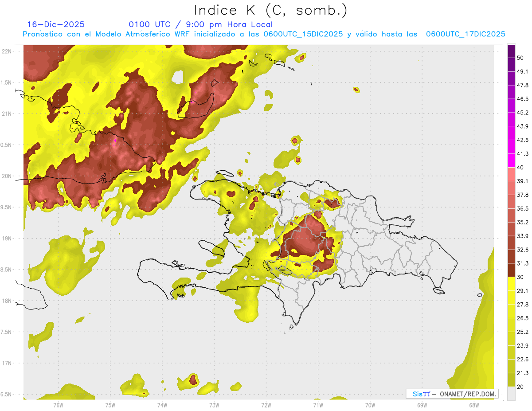The height and width of the screenshot is (411, 532).
Task: Click the '30' color scale label
Action: (520, 277)
